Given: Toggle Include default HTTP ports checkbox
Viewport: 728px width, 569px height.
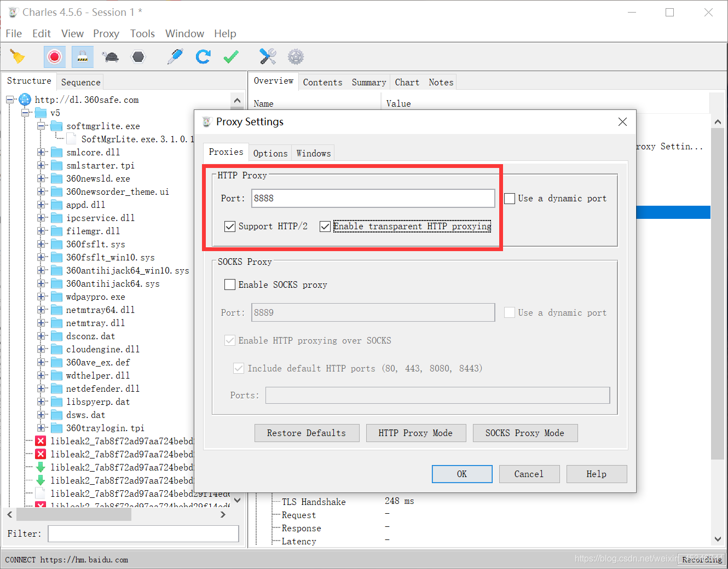Looking at the screenshot, I should pyautogui.click(x=239, y=368).
